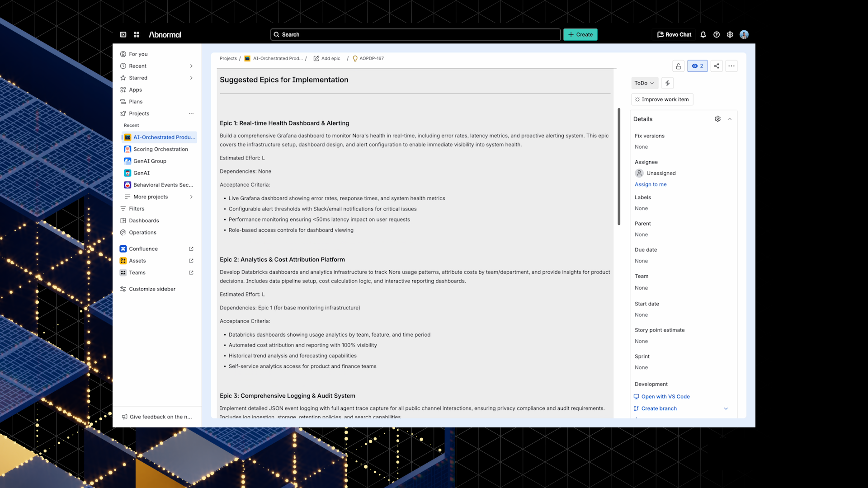Click Teams external link icon

coord(191,272)
